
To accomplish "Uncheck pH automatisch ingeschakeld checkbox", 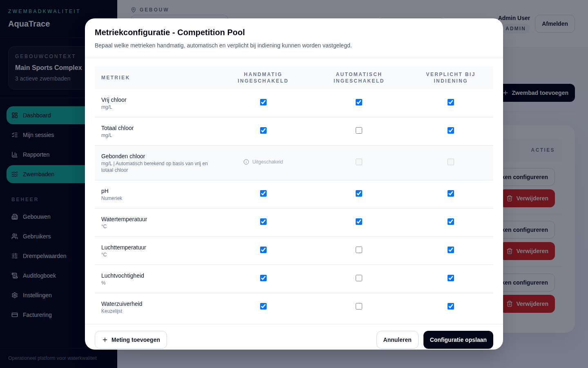I will (x=359, y=193).
